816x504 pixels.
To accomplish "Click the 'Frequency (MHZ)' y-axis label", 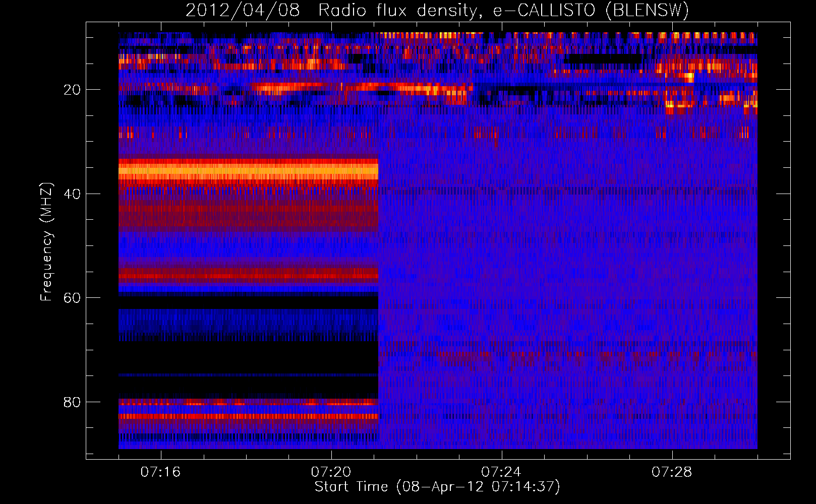I will click(x=46, y=242).
